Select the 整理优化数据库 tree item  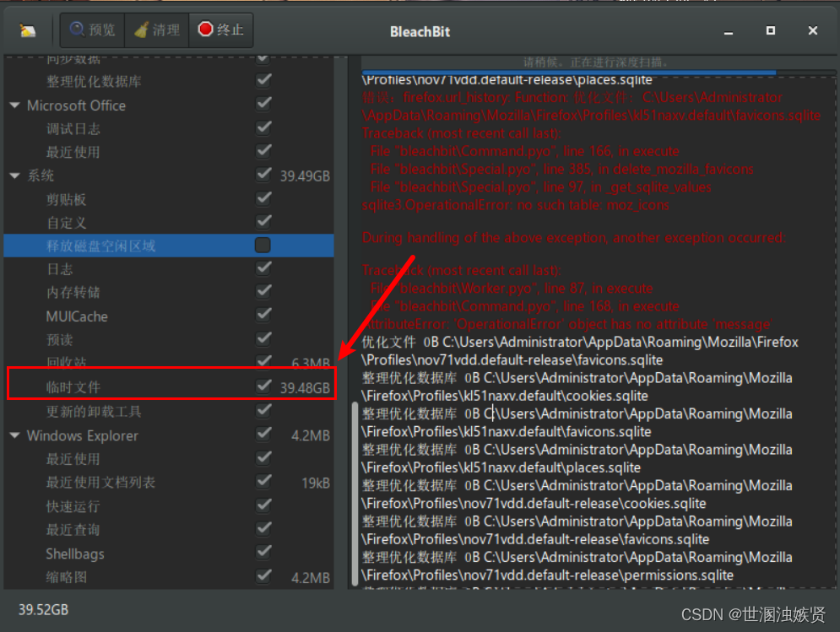[94, 81]
